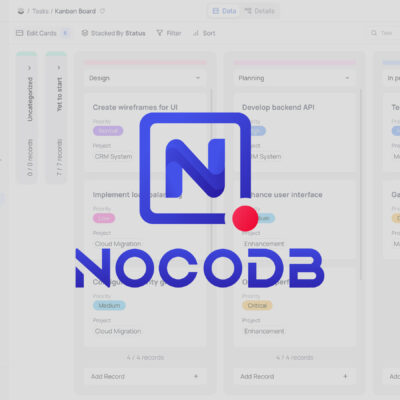The height and width of the screenshot is (400, 400).
Task: Expand the Uncategorized collapsed stack
Action: (x=29, y=68)
